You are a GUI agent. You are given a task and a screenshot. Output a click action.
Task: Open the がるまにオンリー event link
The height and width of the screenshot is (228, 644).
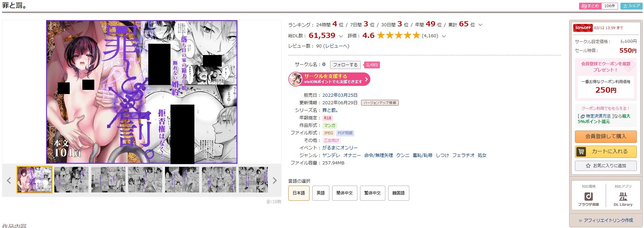(340, 148)
